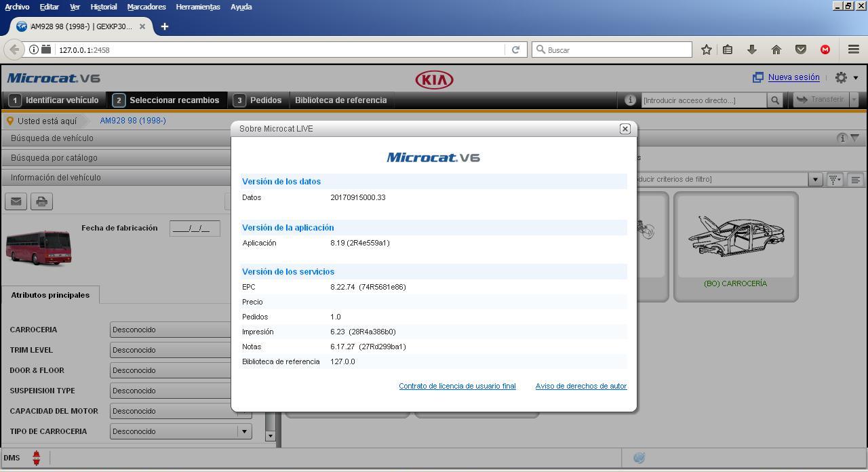The height and width of the screenshot is (472, 868).
Task: Click the DMS status icon
Action: (37, 458)
